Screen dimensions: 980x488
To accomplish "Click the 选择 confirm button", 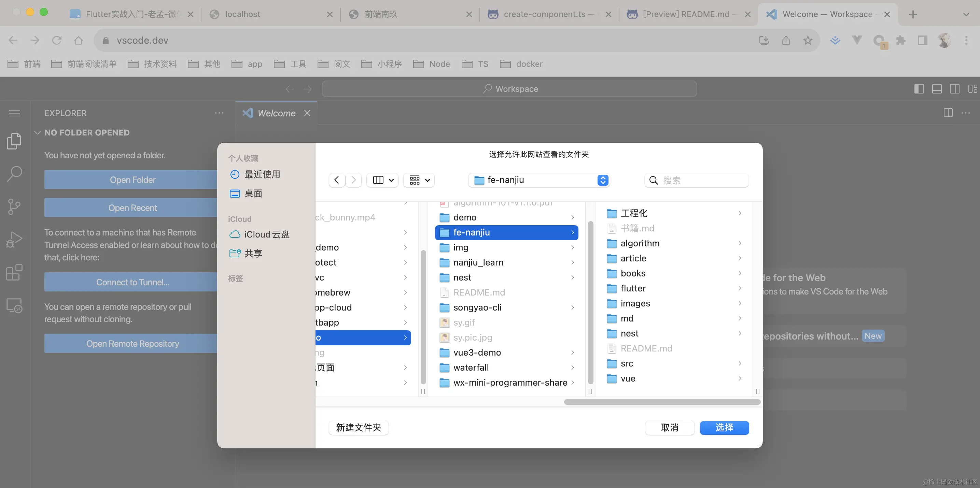I will (x=724, y=428).
